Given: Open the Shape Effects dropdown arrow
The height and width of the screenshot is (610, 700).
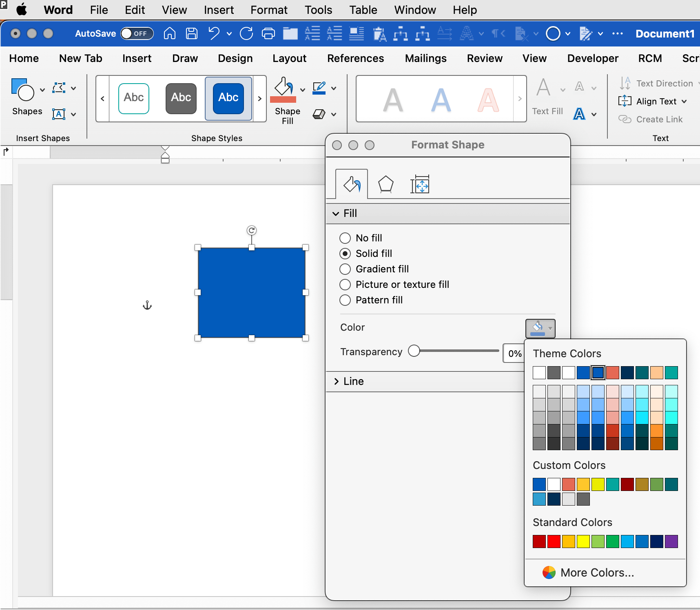Looking at the screenshot, I should [x=334, y=114].
